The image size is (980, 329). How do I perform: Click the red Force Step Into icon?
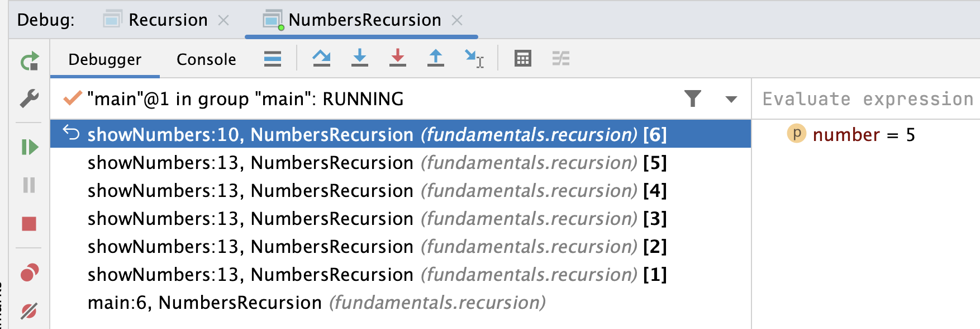point(397,58)
